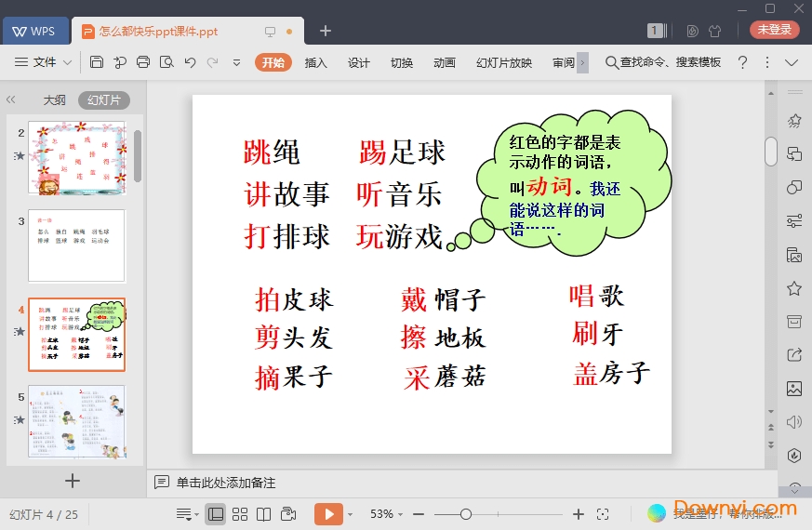Open the 文件 file menu dropdown
Viewport: 812px width, 530px height.
tap(44, 62)
